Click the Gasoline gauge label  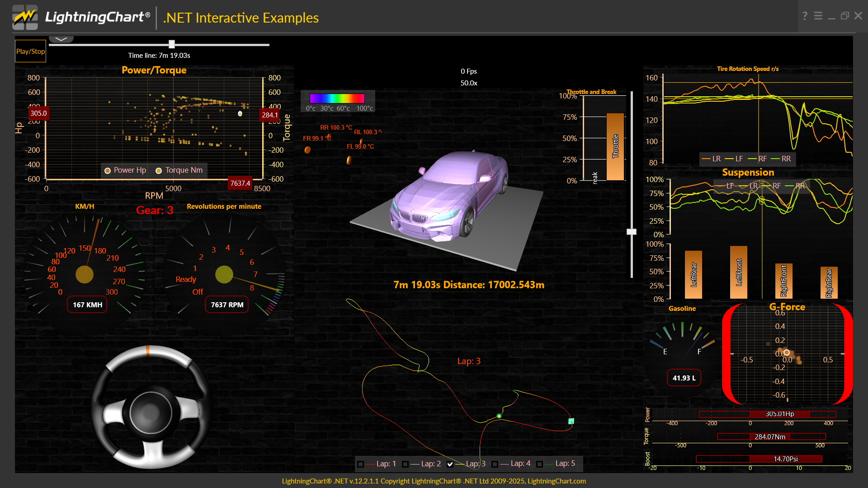click(682, 309)
